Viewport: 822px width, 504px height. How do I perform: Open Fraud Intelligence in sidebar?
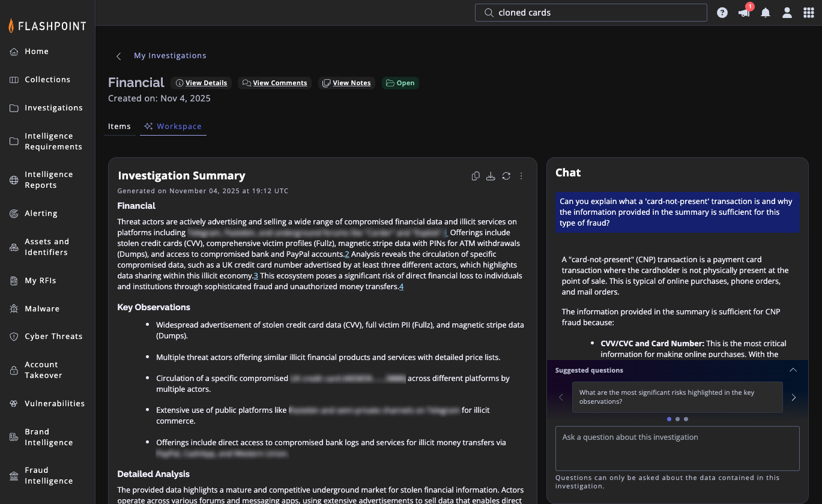pyautogui.click(x=48, y=475)
